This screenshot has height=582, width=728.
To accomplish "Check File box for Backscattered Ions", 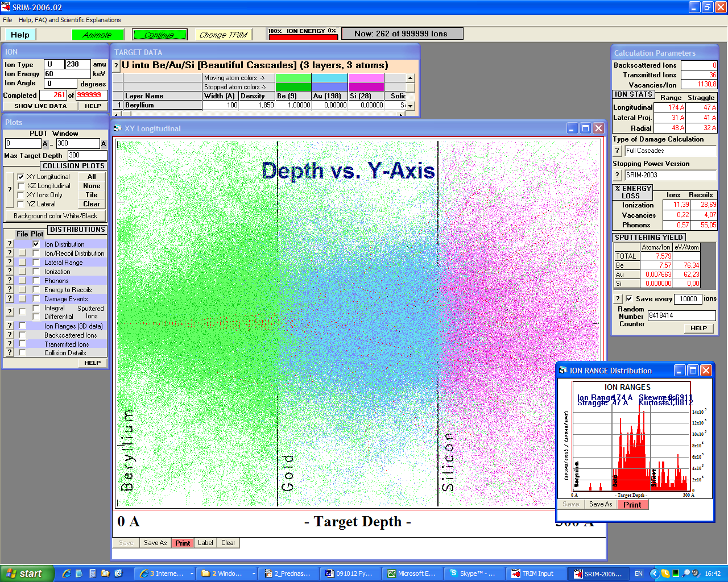I will (22, 335).
